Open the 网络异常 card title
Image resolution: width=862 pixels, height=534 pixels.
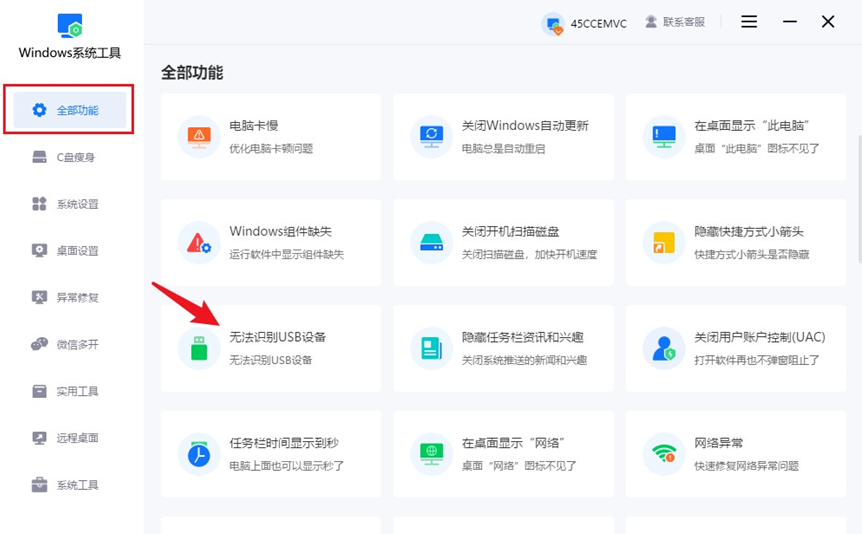[719, 443]
